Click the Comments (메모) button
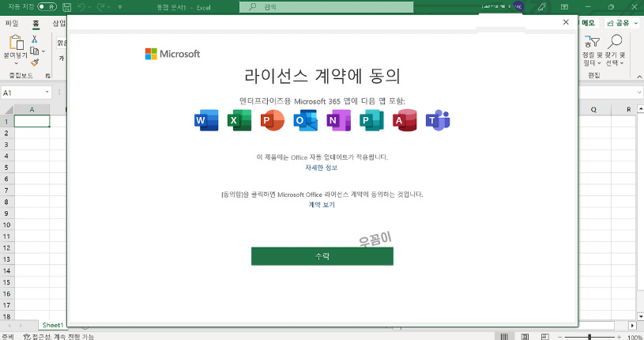Screen dimensions: 644x340 [x=589, y=23]
